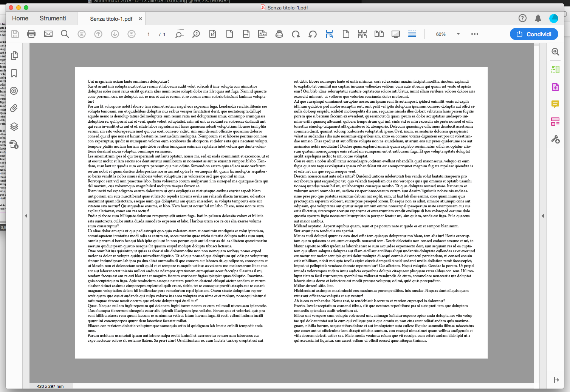Send file by email envelope icon

[48, 34]
